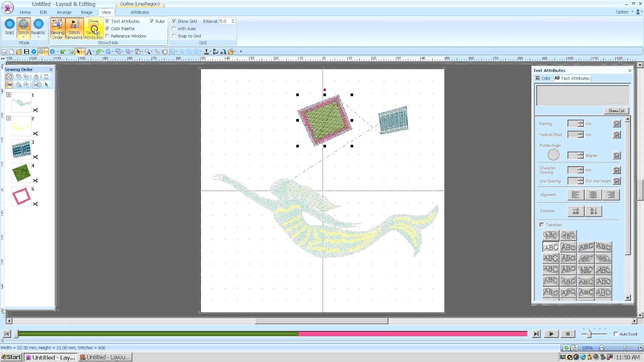Screen dimensions: 644x362
Task: Open Option menu dropdown
Action: [624, 12]
